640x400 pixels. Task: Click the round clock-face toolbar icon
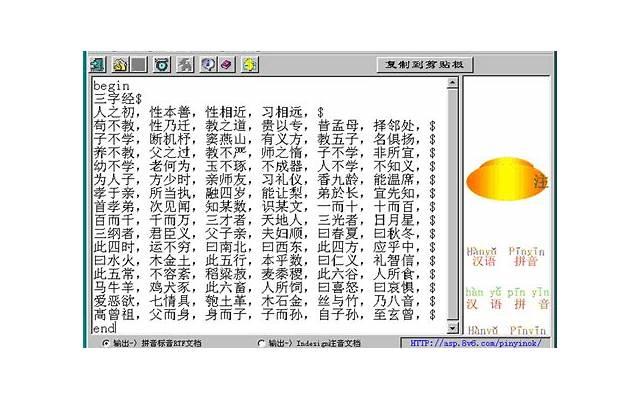pos(206,64)
